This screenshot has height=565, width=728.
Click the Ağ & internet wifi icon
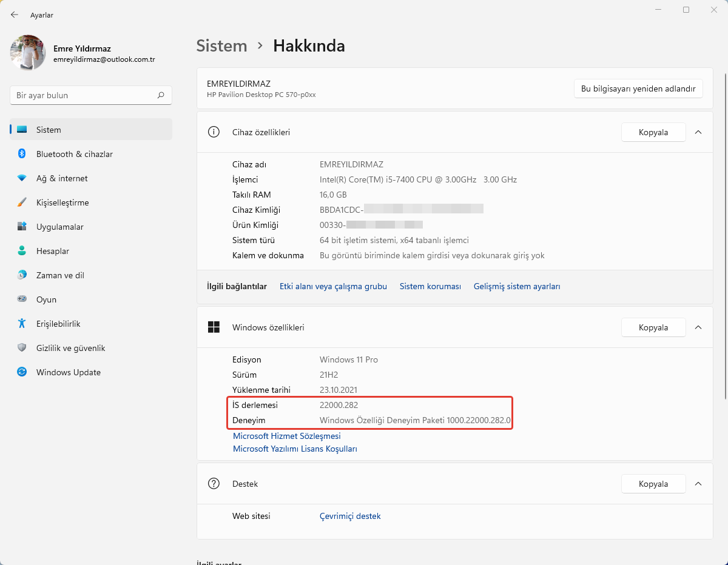pos(22,178)
